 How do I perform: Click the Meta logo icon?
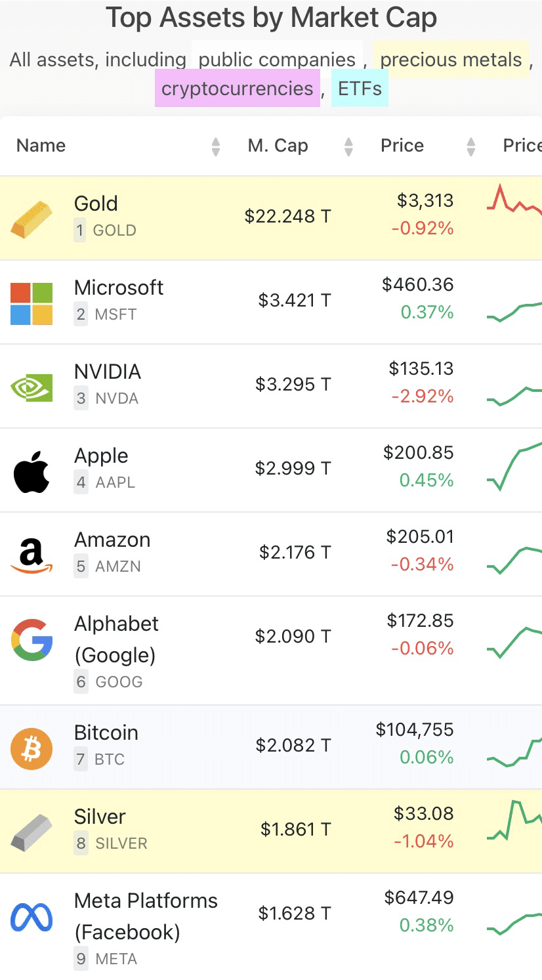click(x=31, y=917)
